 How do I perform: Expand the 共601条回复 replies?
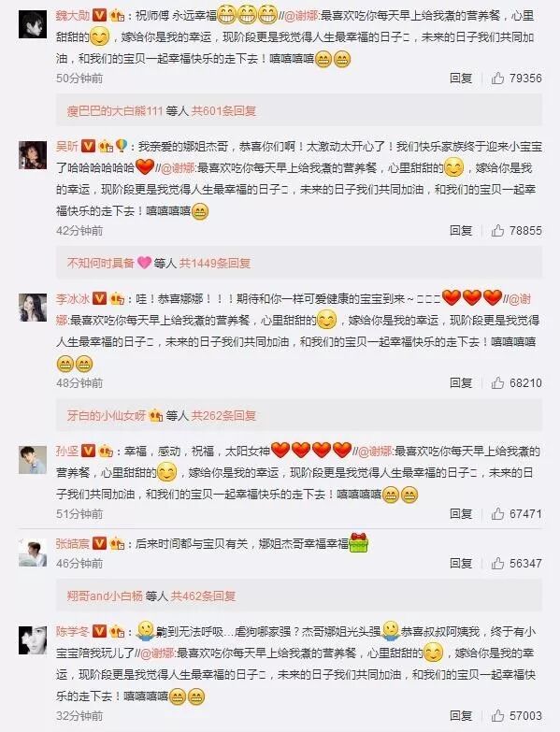(x=224, y=110)
